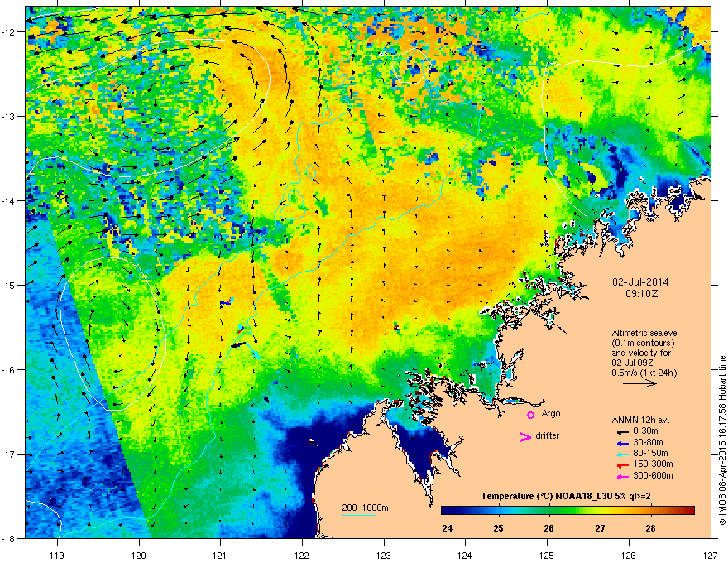Click the temperature colorbar at 28 degrees
This screenshot has height=563, width=728.
click(650, 510)
